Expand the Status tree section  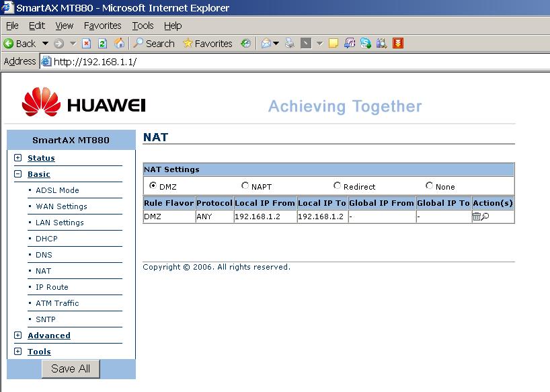[18, 158]
